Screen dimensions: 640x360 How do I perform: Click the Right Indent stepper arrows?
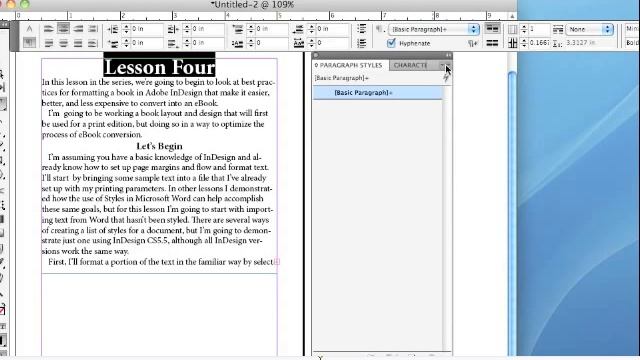(x=187, y=29)
